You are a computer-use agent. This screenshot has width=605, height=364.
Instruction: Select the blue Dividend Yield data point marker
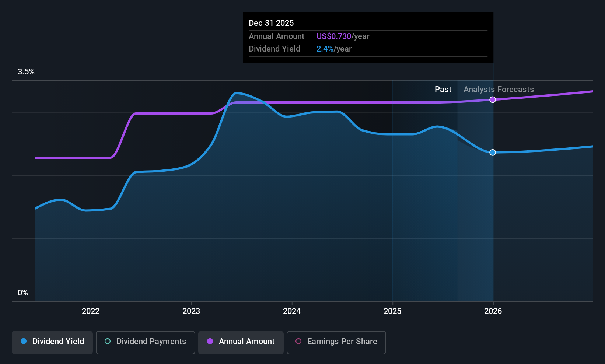tap(493, 153)
